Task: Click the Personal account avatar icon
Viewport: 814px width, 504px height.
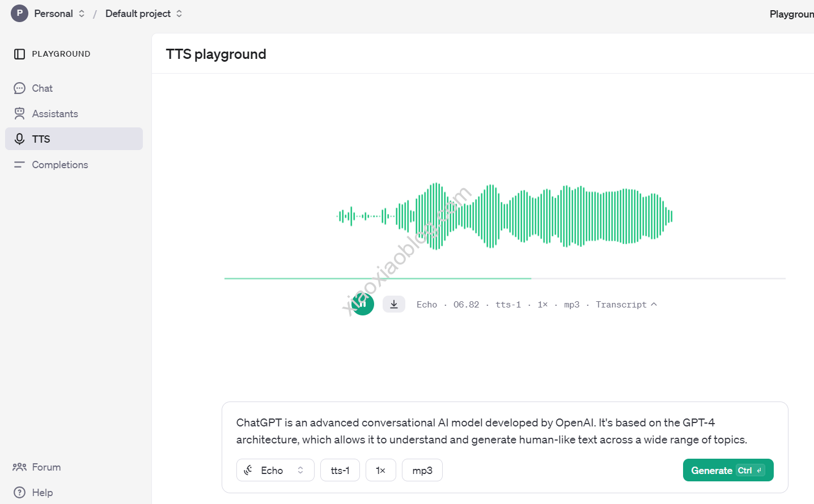Action: coord(19,13)
